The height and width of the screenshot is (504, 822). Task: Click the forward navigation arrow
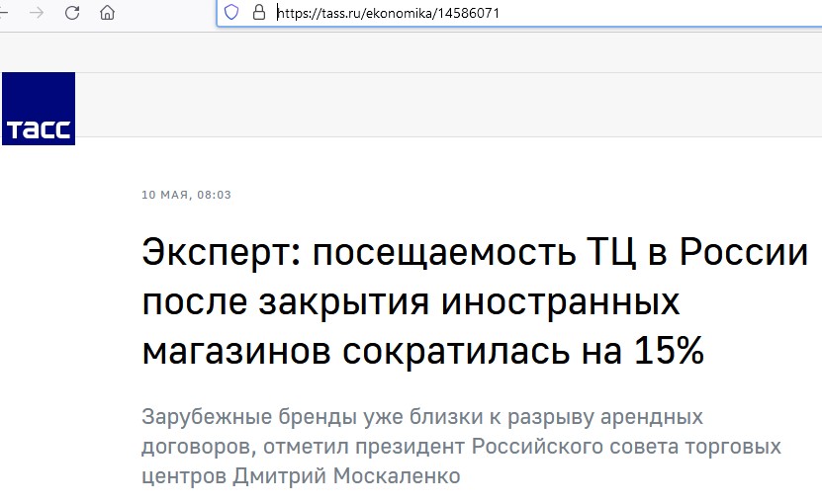pyautogui.click(x=37, y=13)
